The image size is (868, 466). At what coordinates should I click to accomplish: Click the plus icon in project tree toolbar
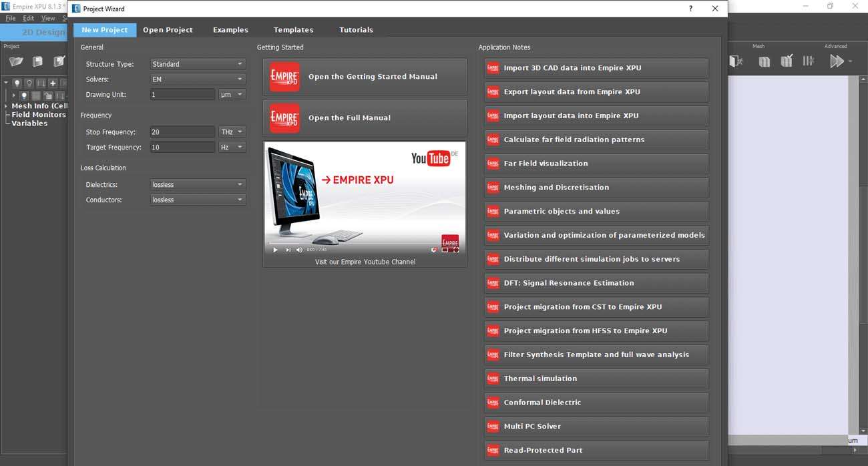click(x=53, y=83)
